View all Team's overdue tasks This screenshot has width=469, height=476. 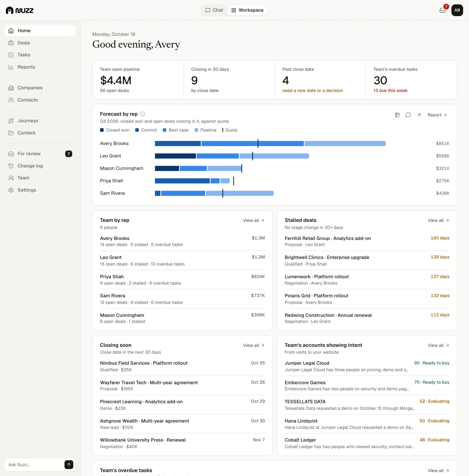(x=438, y=470)
